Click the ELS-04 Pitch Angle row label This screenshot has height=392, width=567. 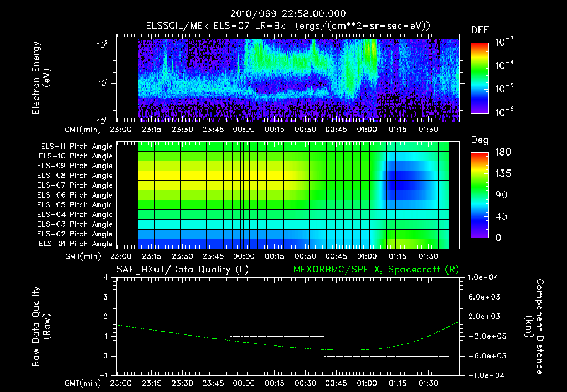click(x=75, y=214)
